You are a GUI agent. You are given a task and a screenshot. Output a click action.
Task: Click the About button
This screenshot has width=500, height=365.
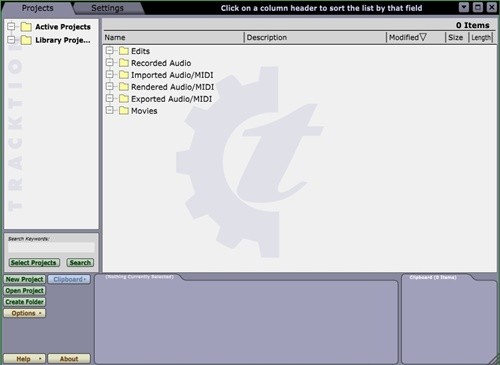(69, 359)
